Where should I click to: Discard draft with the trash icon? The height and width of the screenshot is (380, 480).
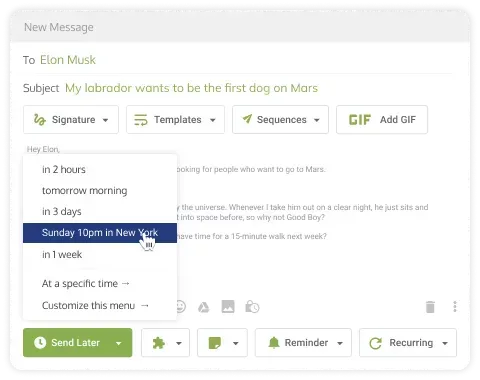click(430, 307)
